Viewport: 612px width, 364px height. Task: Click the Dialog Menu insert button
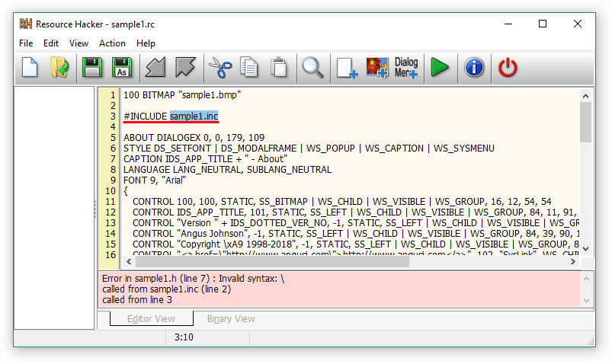406,68
